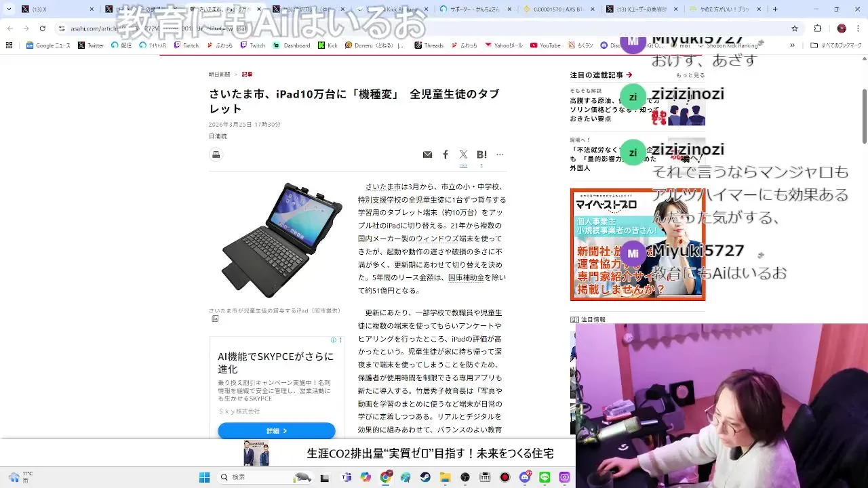The image size is (868, 488).
Task: Open the 注目の連載記事 heading link
Action: (x=601, y=75)
